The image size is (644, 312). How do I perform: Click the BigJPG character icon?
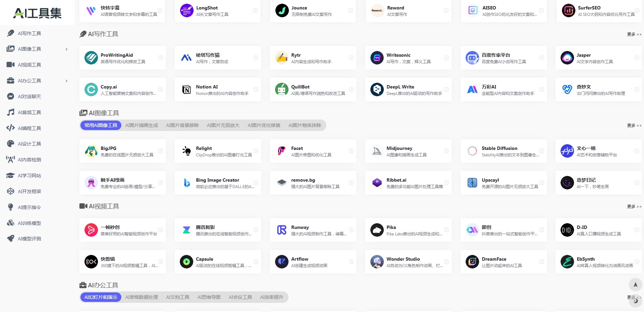coord(91,151)
